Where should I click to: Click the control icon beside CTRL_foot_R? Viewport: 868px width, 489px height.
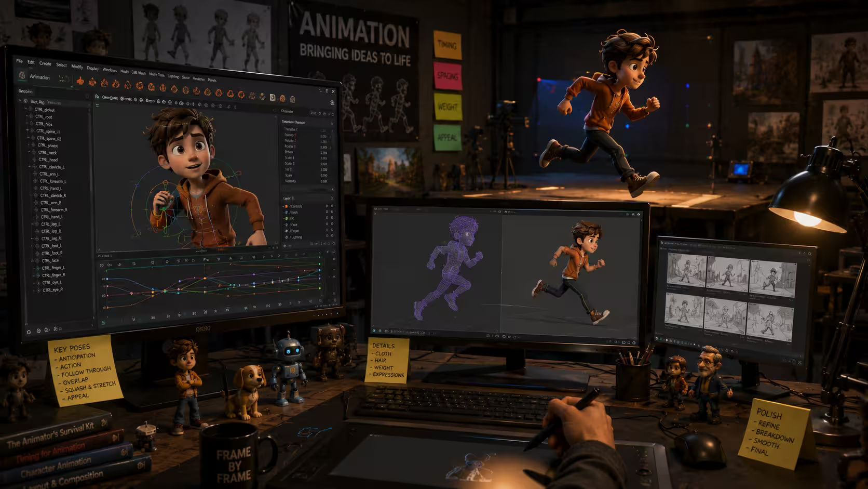[x=37, y=253]
